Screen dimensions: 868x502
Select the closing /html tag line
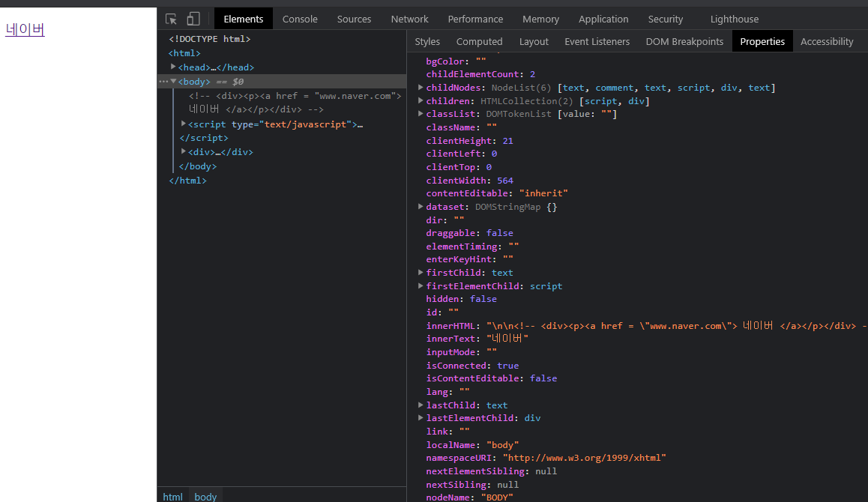pos(187,181)
